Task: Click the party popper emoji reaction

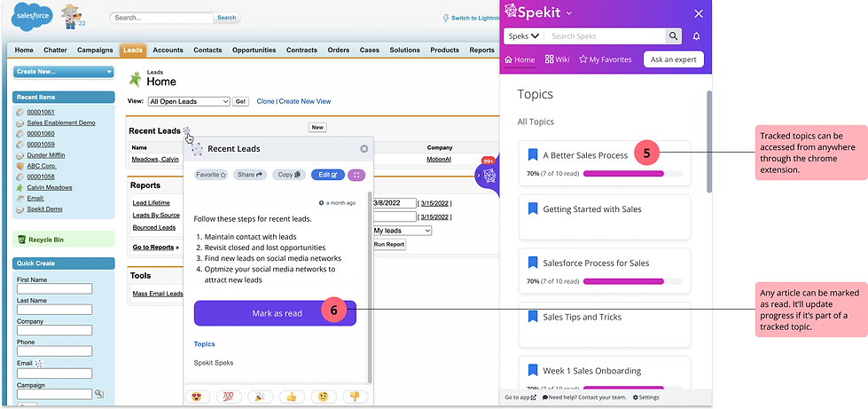Action: pos(260,397)
